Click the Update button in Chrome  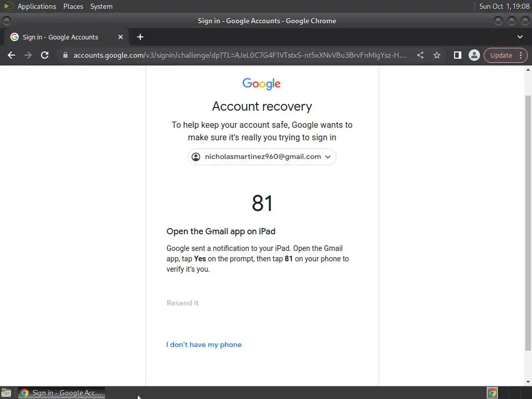[x=501, y=55]
